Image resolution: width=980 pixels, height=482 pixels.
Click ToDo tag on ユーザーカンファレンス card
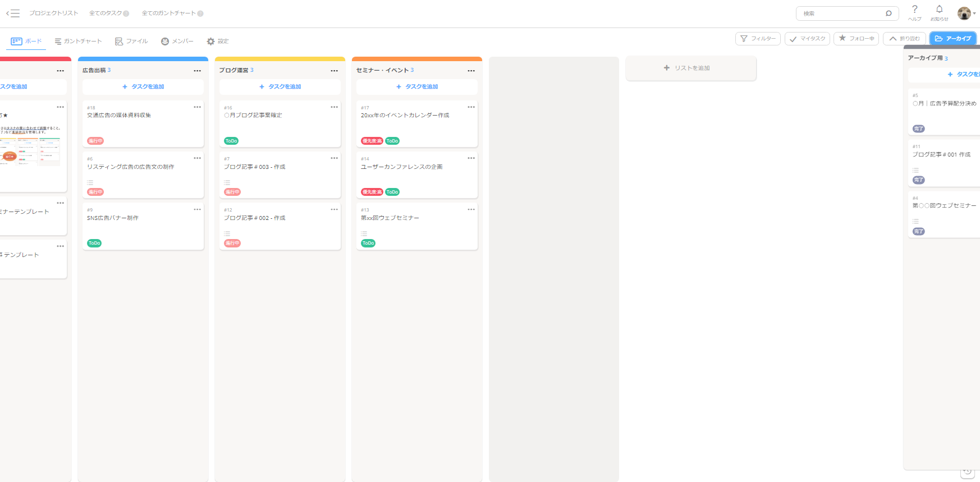click(x=392, y=192)
